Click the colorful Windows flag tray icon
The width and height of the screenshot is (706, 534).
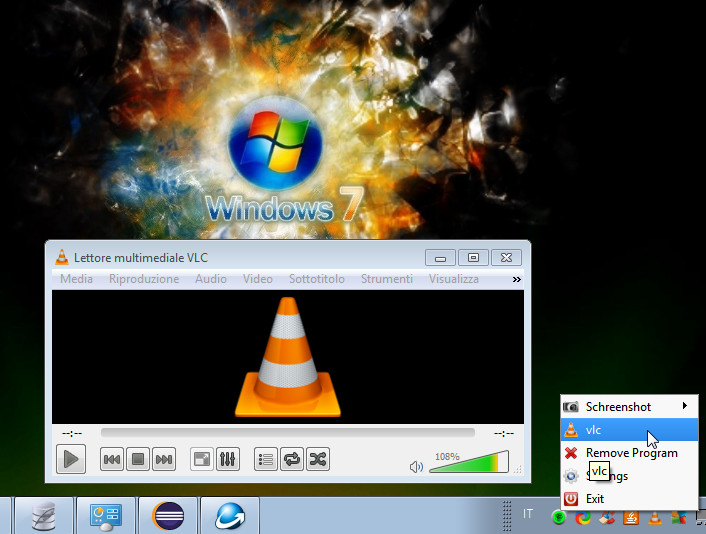679,518
